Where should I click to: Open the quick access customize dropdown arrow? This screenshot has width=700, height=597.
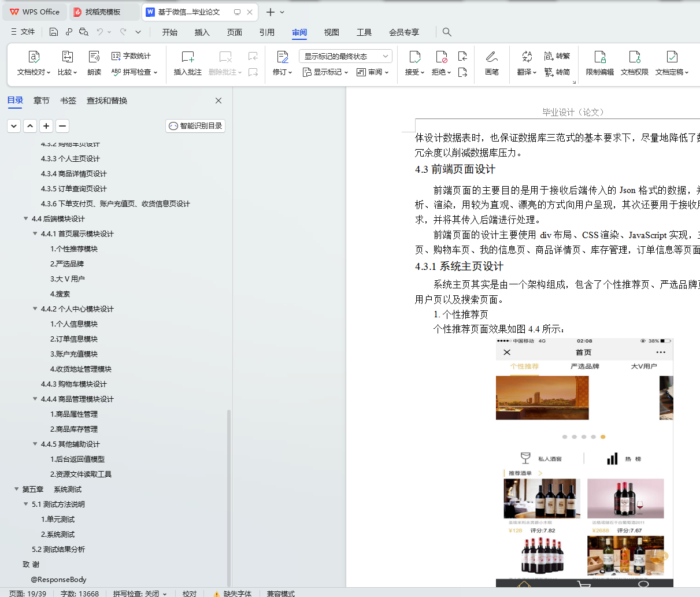point(138,32)
